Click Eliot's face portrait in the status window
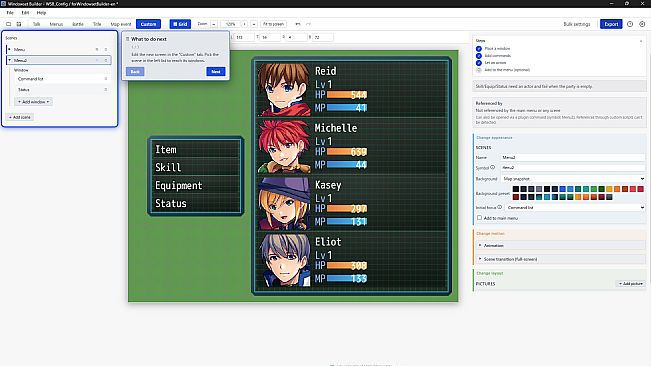 pyautogui.click(x=284, y=260)
